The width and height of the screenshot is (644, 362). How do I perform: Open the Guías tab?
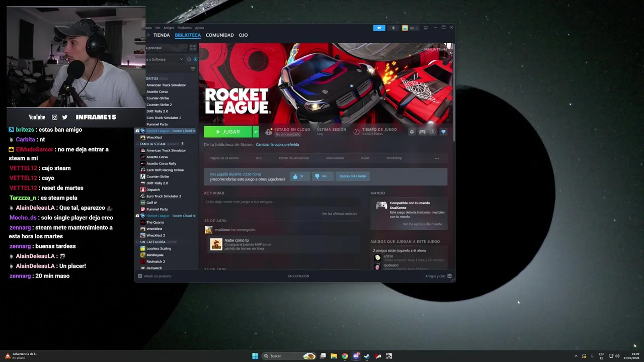click(365, 158)
